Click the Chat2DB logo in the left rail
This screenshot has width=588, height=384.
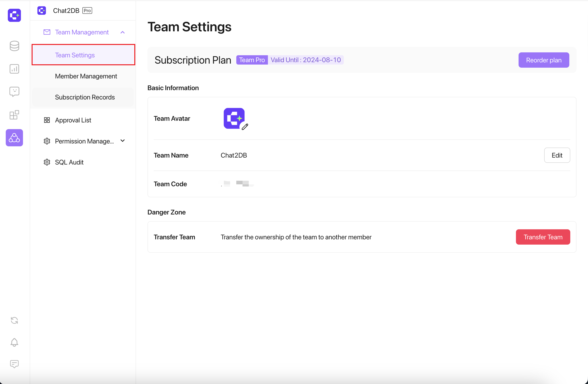(x=14, y=15)
